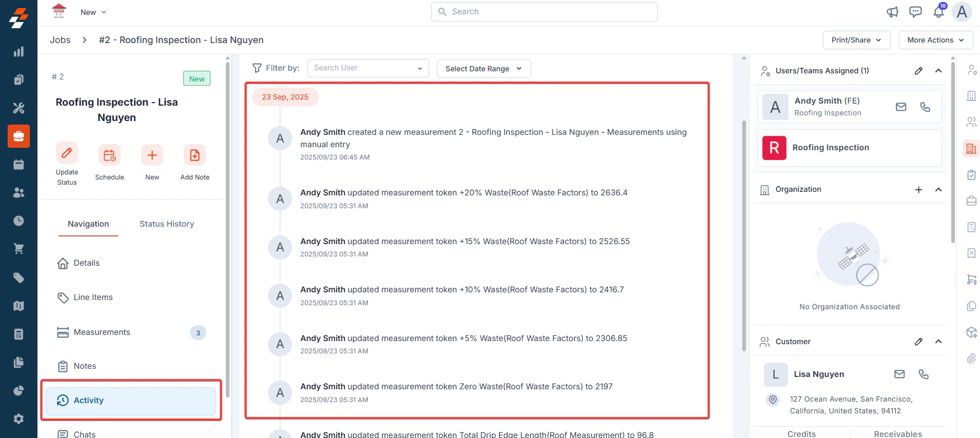The width and height of the screenshot is (980, 438).
Task: Call Lisa Nguyen via phone icon
Action: click(924, 374)
